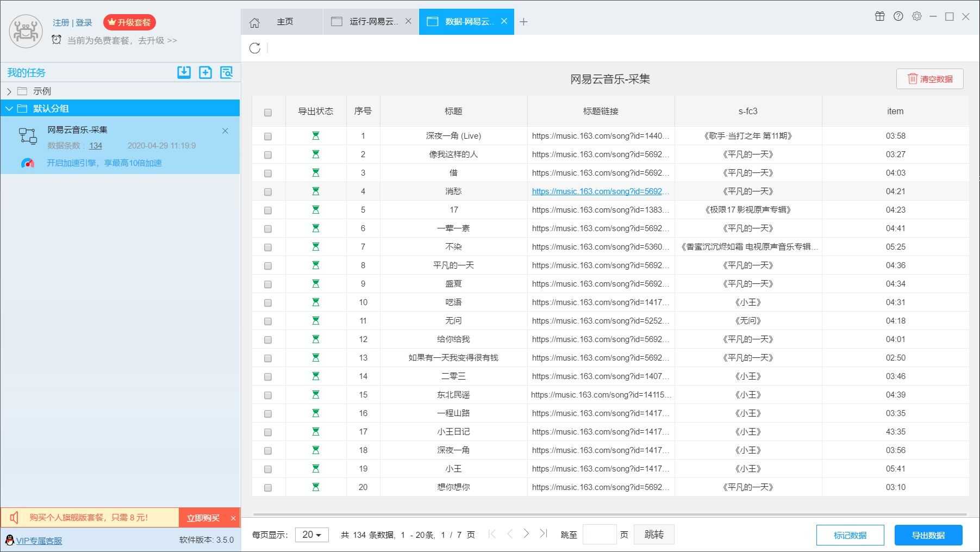Screen dimensions: 980x552
Task: Check the box for row 不染
Action: point(268,247)
